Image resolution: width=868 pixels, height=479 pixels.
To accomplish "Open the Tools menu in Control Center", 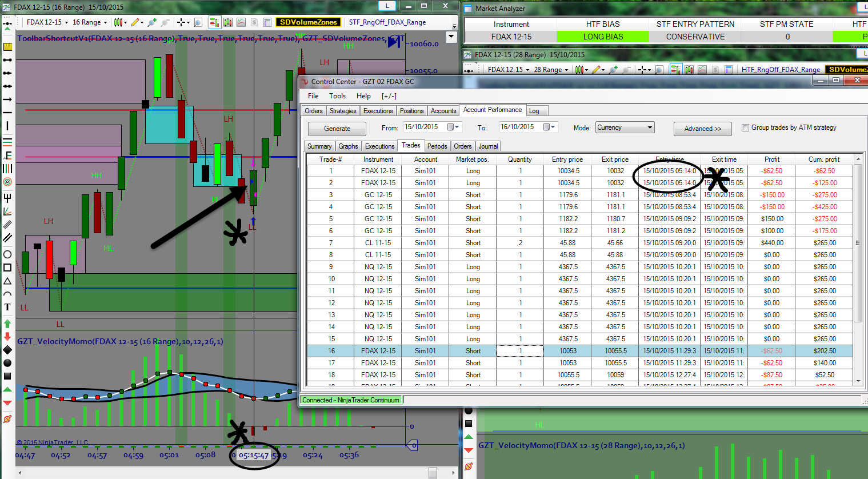I will coord(337,96).
